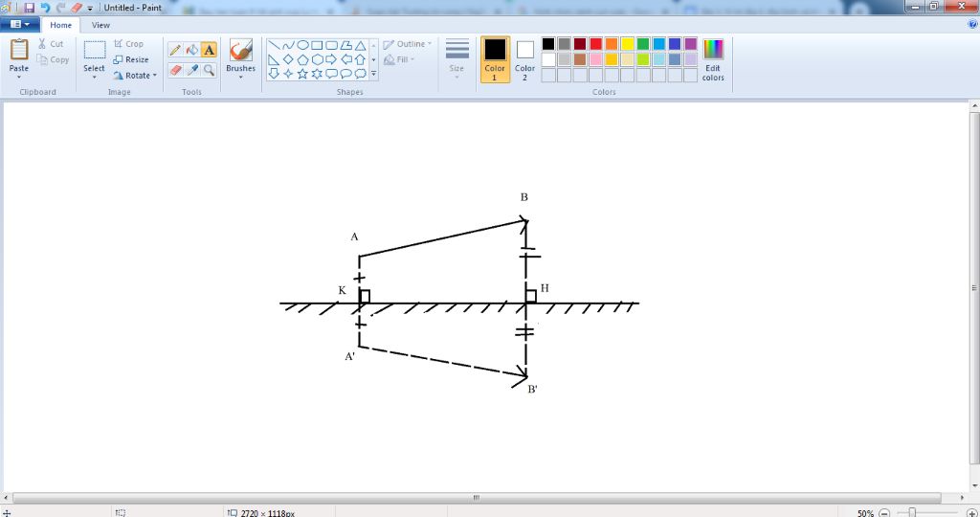Choose the Oval callout shape

coord(345,74)
